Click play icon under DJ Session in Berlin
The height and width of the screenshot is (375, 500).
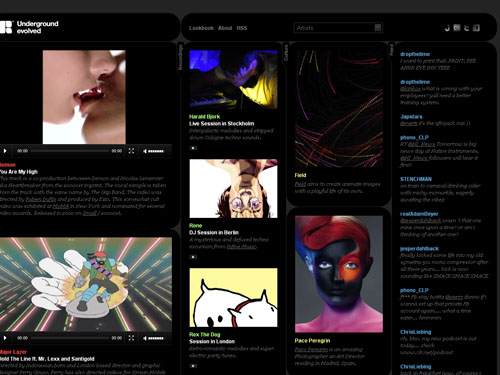click(193, 257)
